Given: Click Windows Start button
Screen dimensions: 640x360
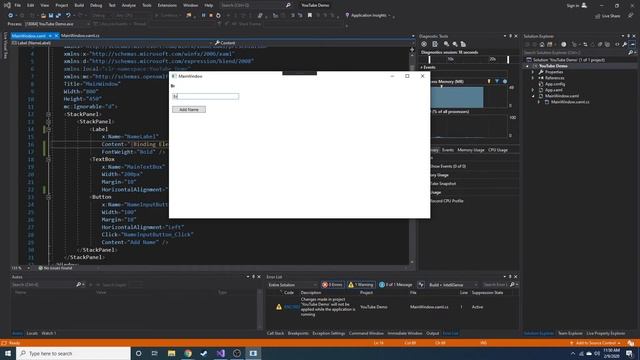Looking at the screenshot, I should (8, 353).
